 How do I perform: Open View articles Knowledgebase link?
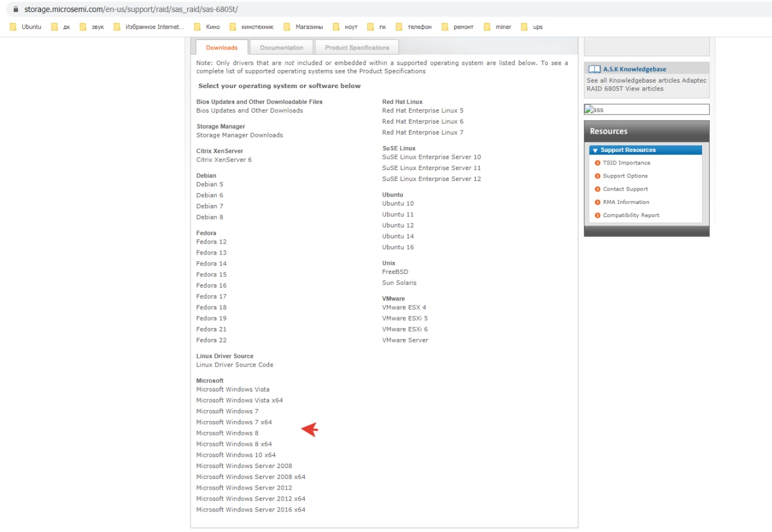(644, 89)
